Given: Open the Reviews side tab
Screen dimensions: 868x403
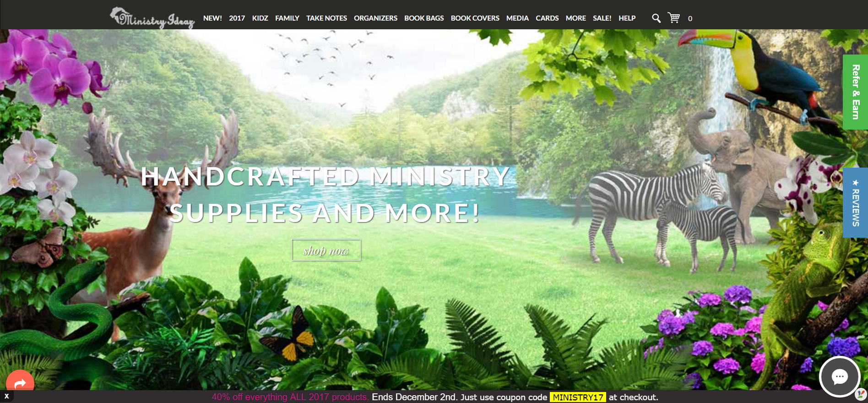Looking at the screenshot, I should pos(855,202).
